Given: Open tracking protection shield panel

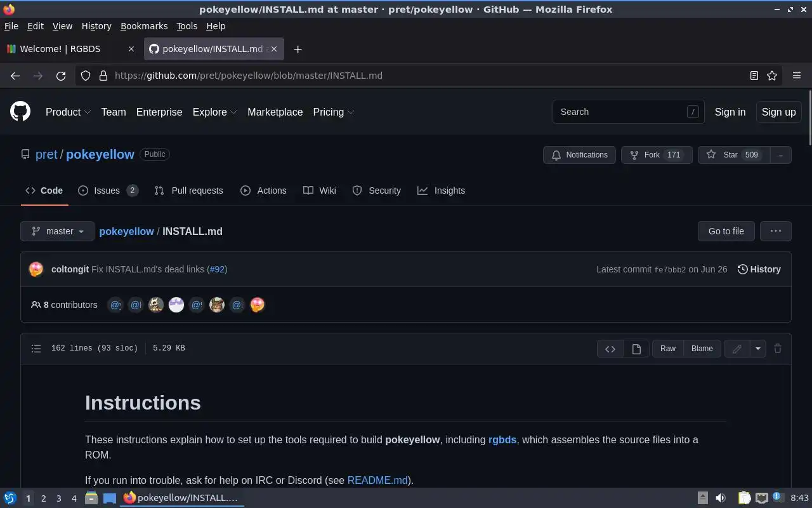Looking at the screenshot, I should (x=86, y=76).
